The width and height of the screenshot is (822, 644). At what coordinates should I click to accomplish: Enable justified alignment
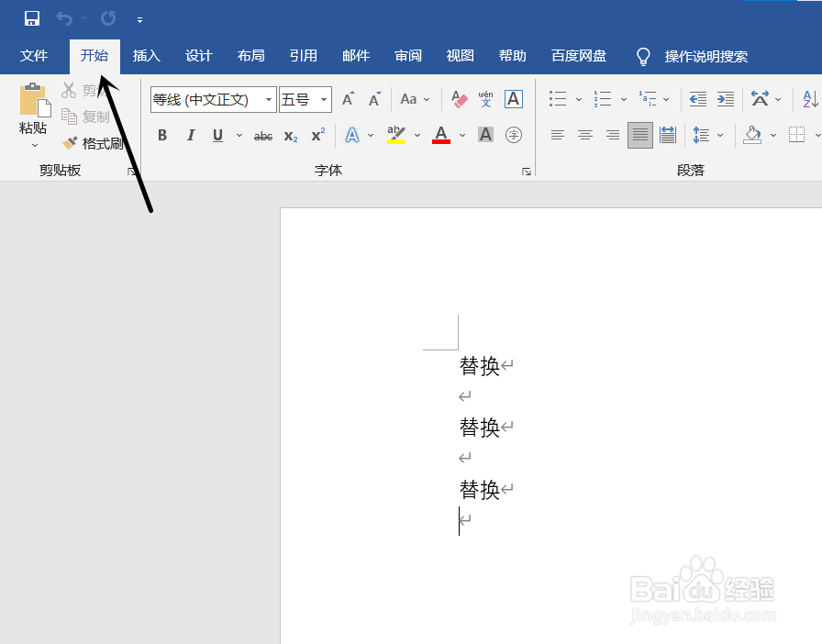[639, 135]
